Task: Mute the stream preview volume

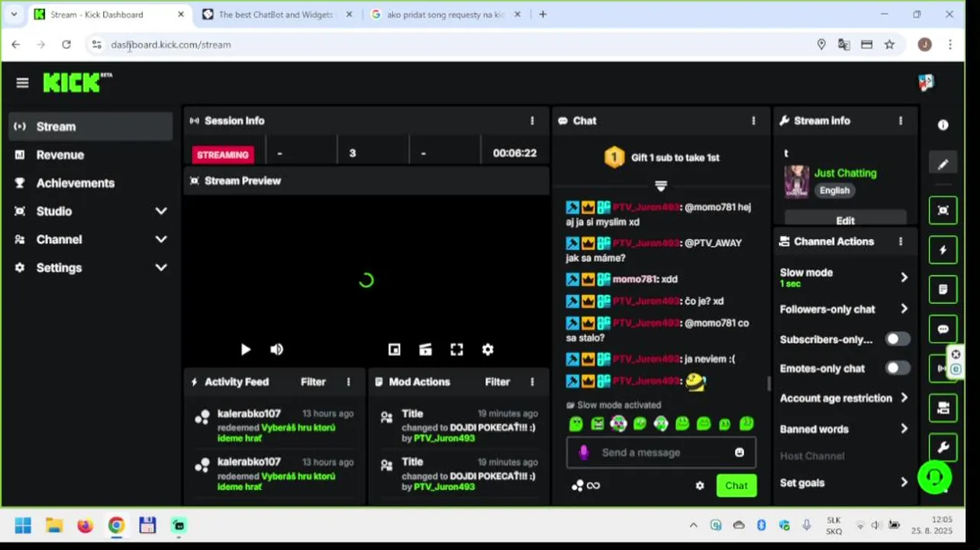Action: 277,349
